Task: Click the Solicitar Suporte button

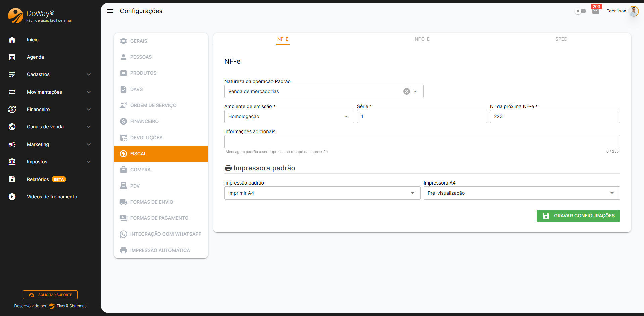Action: [x=50, y=295]
